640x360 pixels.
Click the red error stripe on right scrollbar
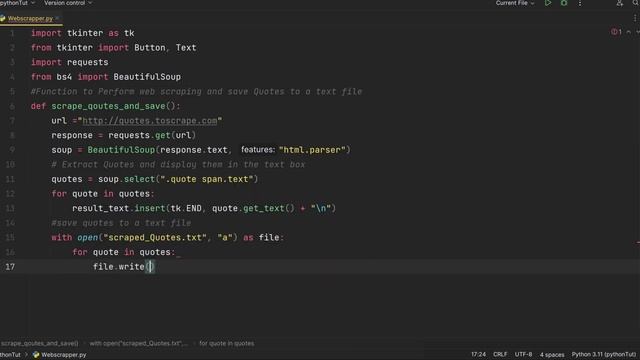tap(638, 242)
